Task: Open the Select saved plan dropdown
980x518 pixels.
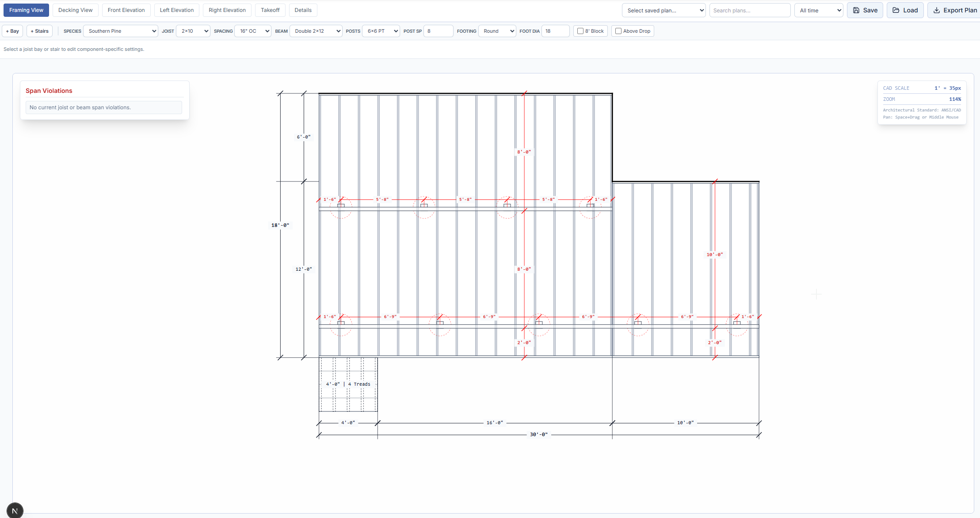Action: point(663,10)
